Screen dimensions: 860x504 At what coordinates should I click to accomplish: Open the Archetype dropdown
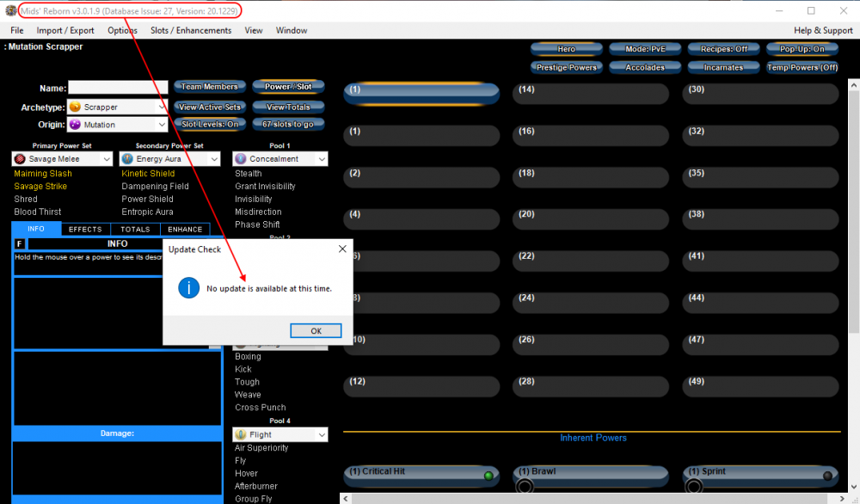point(163,108)
